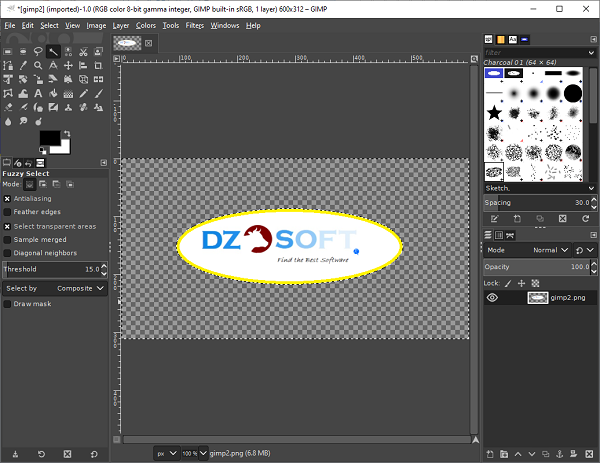The width and height of the screenshot is (600, 463).
Task: Select the Blur/Sharpen droplet tool
Action: pyautogui.click(x=8, y=121)
